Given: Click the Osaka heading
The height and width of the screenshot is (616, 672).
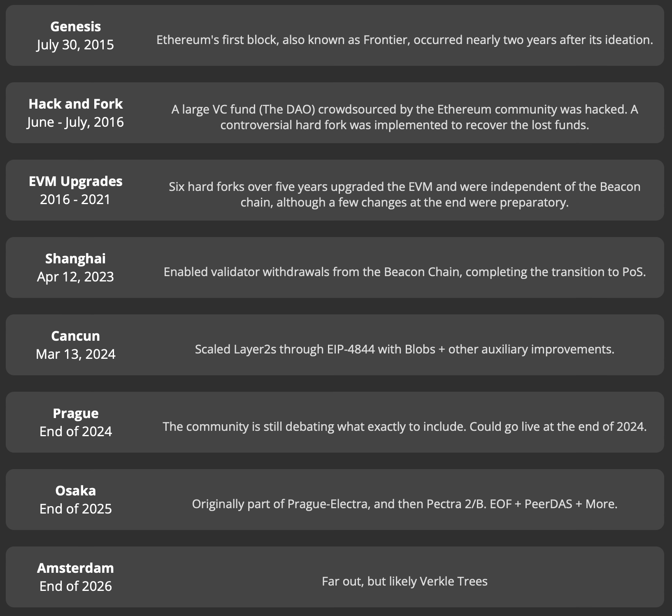Looking at the screenshot, I should pos(75,490).
